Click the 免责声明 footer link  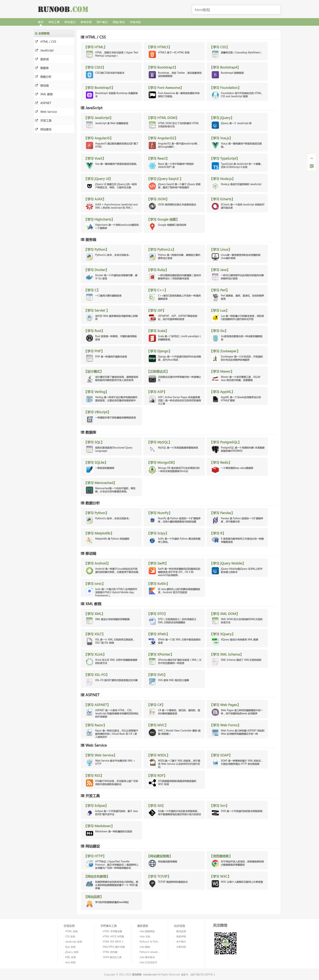click(181, 937)
